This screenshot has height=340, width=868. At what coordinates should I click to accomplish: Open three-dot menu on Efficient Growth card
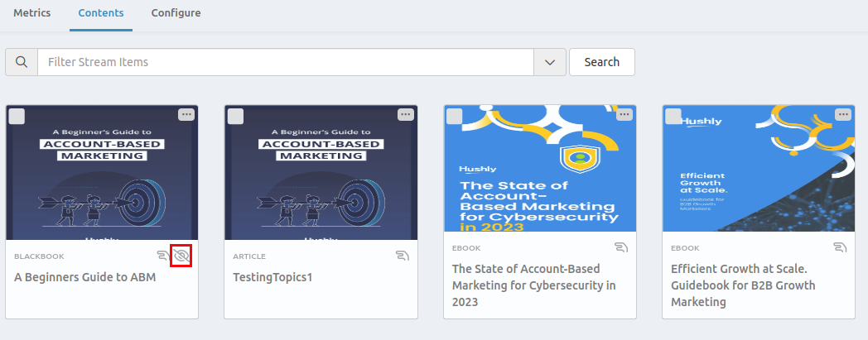[x=843, y=114]
